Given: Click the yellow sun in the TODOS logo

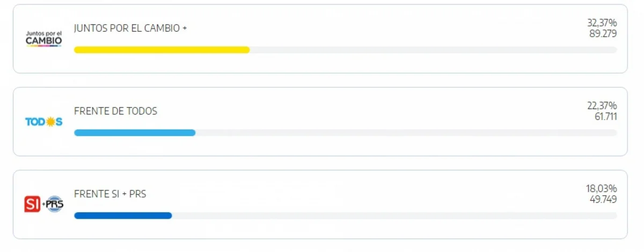Looking at the screenshot, I should pyautogui.click(x=50, y=122).
